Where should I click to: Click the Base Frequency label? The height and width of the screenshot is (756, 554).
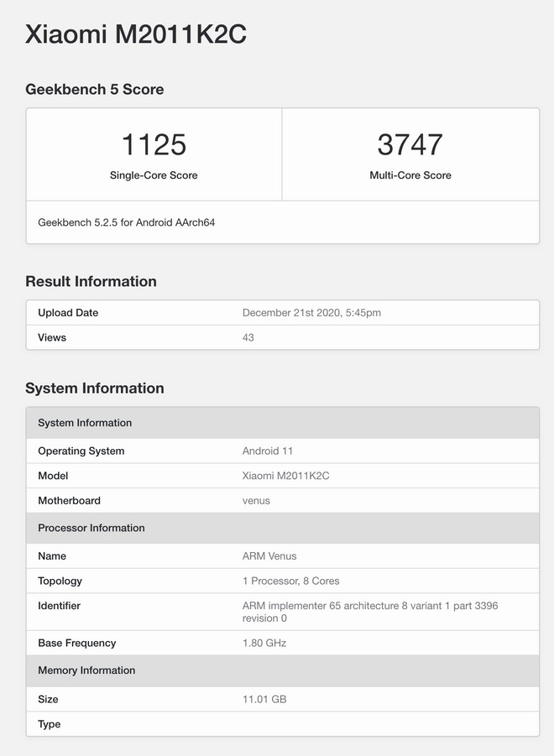click(77, 643)
